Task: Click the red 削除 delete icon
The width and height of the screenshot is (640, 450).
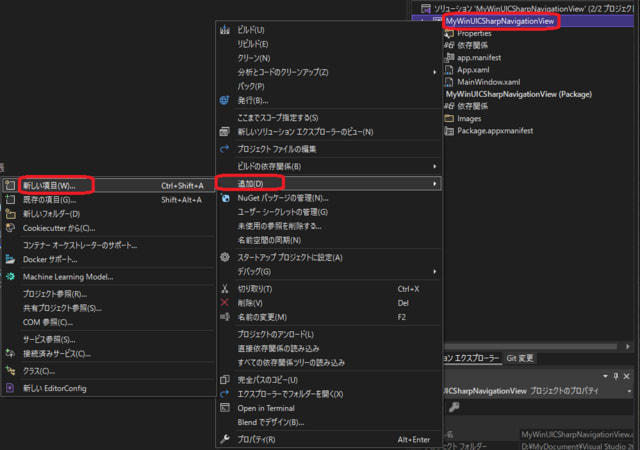Action: pos(225,302)
